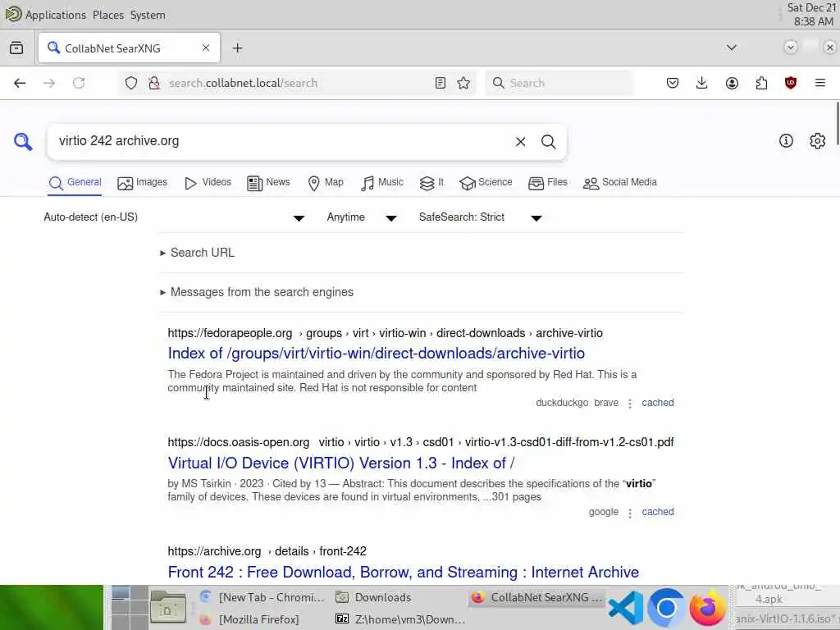Switch to the Science category

(x=486, y=183)
